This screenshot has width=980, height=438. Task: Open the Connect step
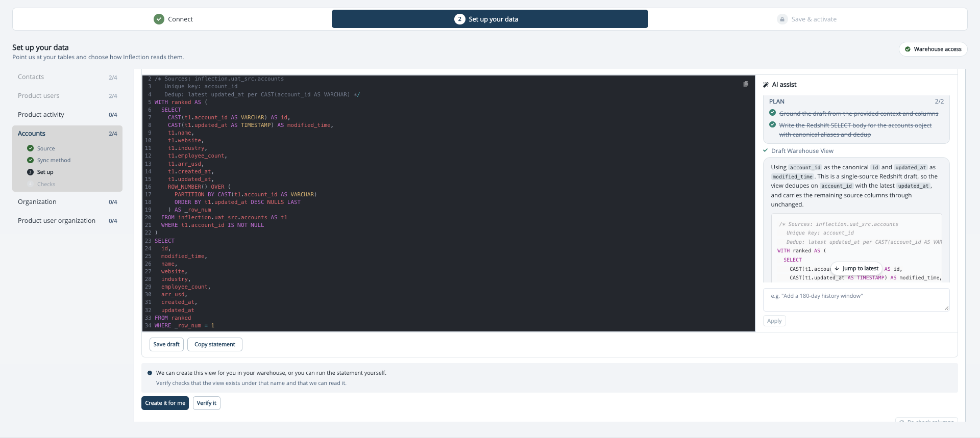pos(173,19)
